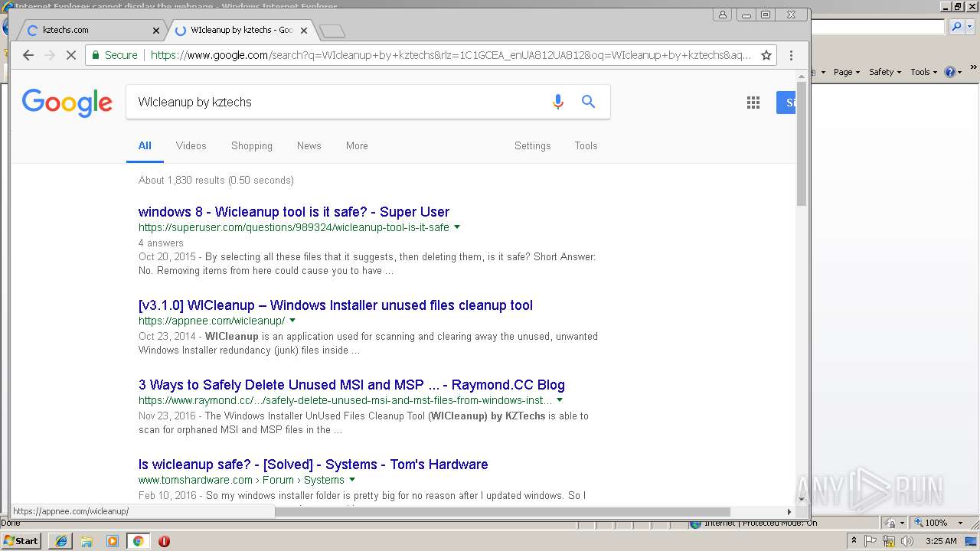Close the kztechs.com tab
Screen dimensions: 980x551
(x=156, y=31)
